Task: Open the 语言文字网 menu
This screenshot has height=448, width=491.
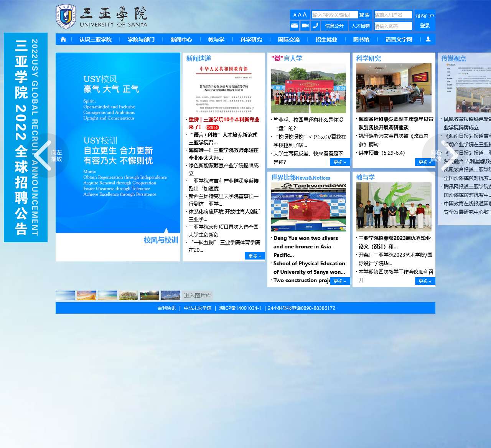Action: point(399,40)
